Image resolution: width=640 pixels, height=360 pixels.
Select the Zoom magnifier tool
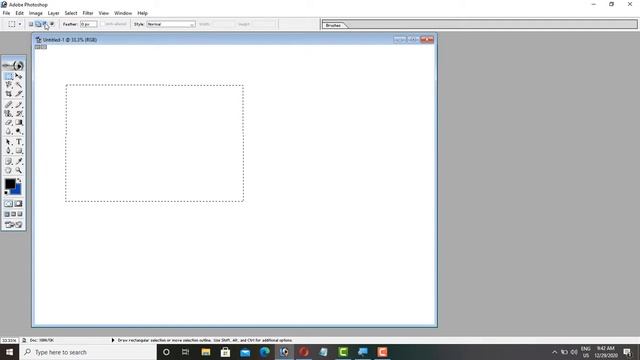[19, 171]
